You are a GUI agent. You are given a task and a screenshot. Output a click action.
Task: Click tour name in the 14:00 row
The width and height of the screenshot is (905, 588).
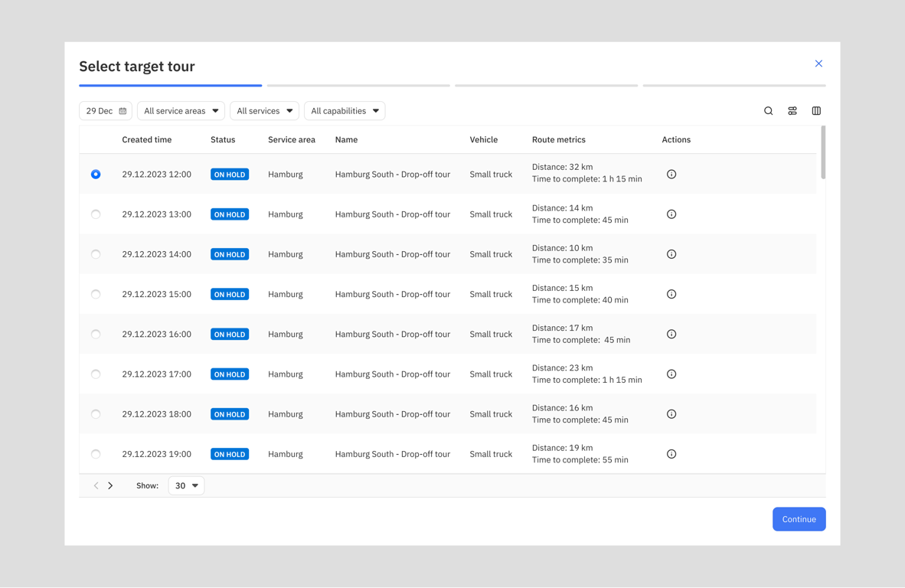click(x=393, y=254)
